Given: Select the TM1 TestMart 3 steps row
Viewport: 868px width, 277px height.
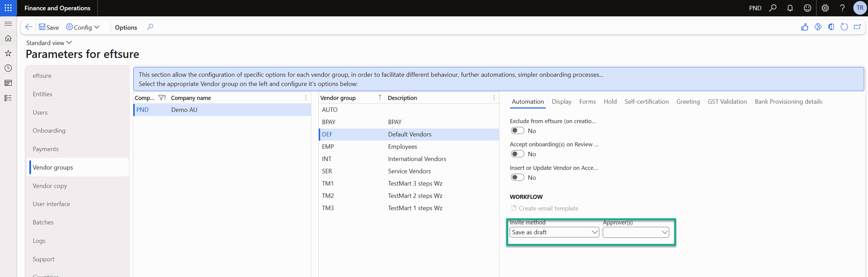Looking at the screenshot, I should click(x=409, y=184).
